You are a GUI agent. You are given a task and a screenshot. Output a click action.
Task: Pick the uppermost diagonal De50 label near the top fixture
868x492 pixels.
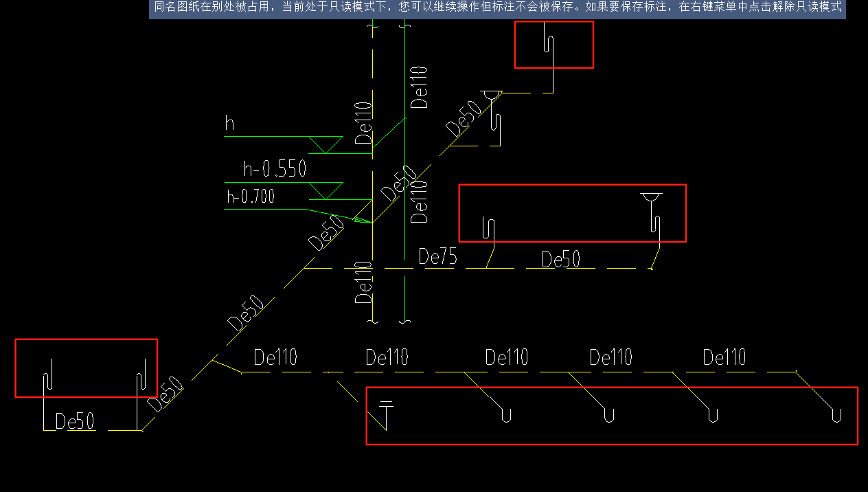point(463,118)
